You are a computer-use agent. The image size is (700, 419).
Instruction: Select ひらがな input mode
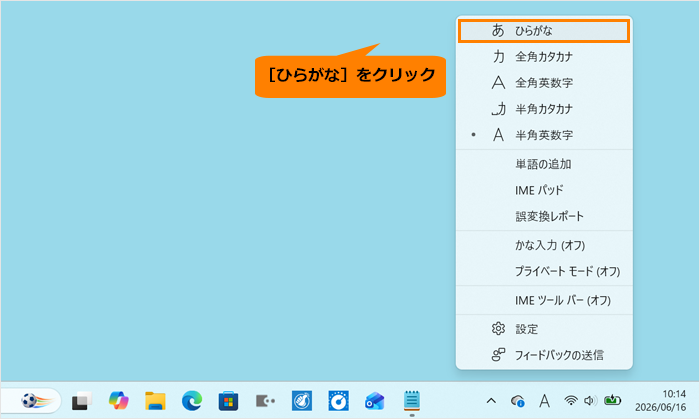(x=544, y=31)
